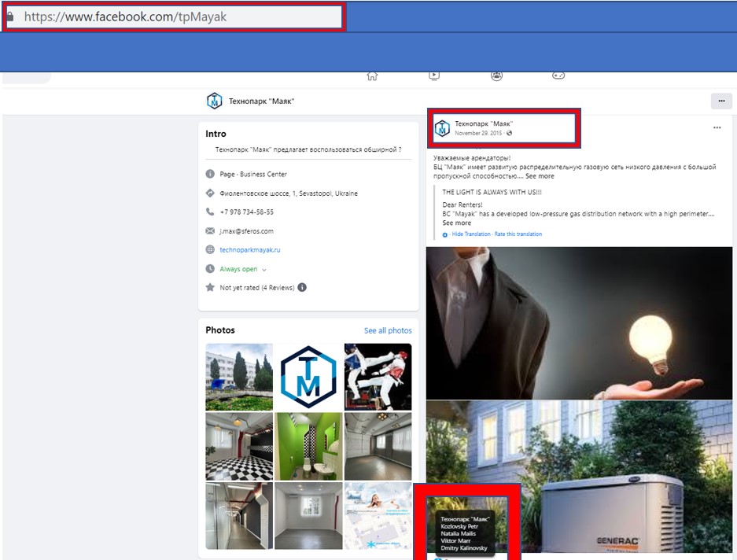Click the THE LIGHT IS ALWAYS WITH US!!! line

[492, 192]
